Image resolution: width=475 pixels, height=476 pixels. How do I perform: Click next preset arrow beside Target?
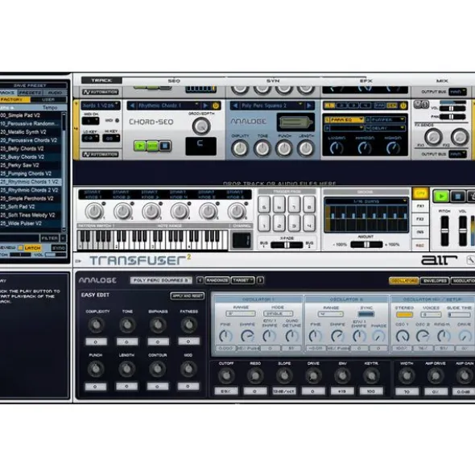(x=260, y=280)
